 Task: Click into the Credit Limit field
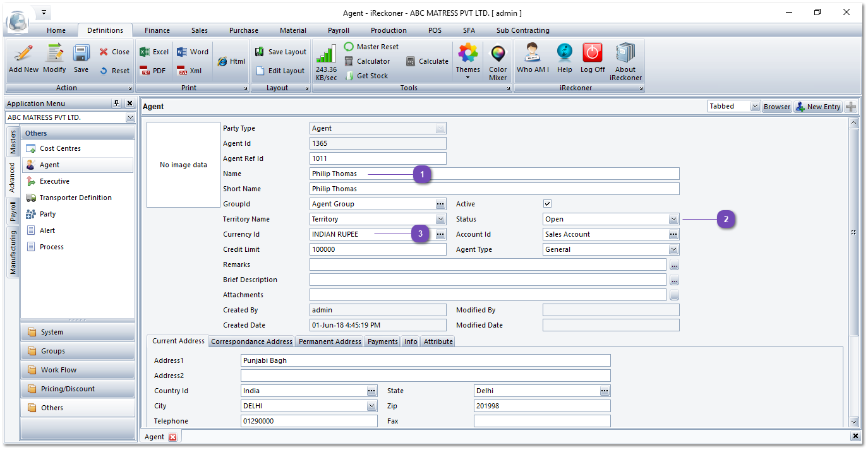click(x=377, y=249)
